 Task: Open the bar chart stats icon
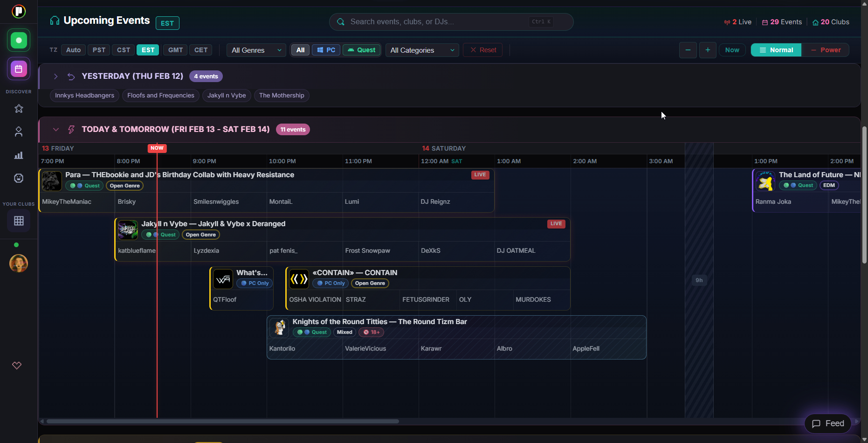[x=19, y=155]
